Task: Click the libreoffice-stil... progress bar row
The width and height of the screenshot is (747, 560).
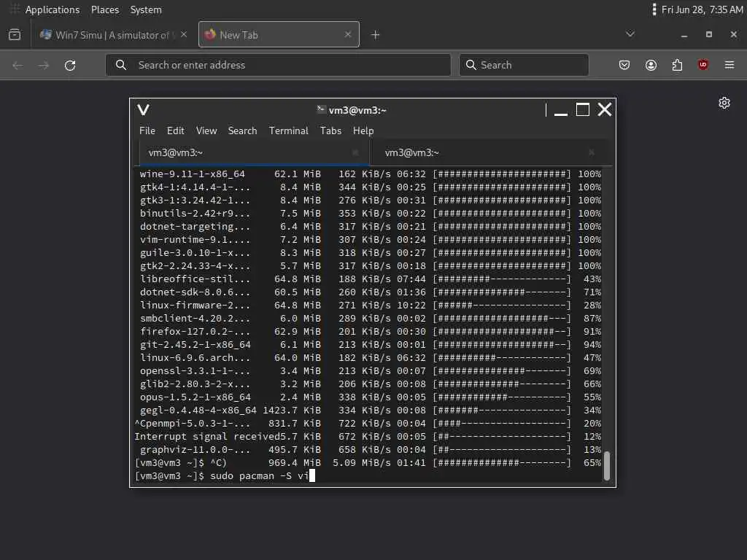Action: pyautogui.click(x=370, y=279)
